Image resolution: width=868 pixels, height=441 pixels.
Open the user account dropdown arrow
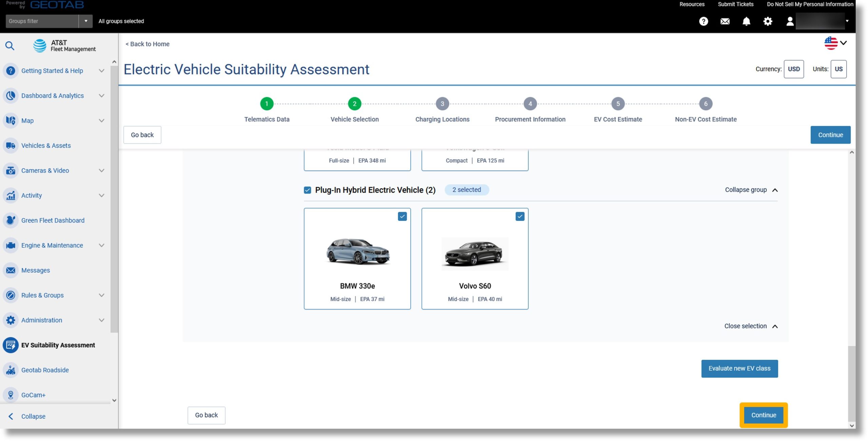(847, 21)
